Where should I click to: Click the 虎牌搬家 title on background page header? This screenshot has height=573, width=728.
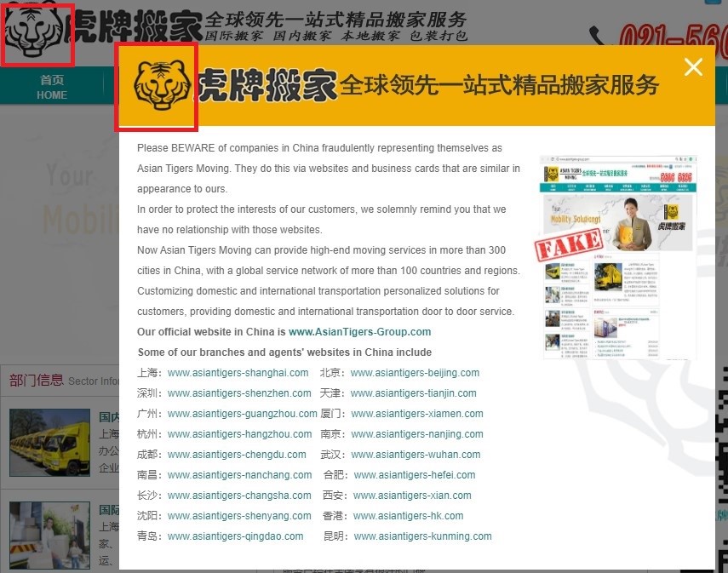133,26
